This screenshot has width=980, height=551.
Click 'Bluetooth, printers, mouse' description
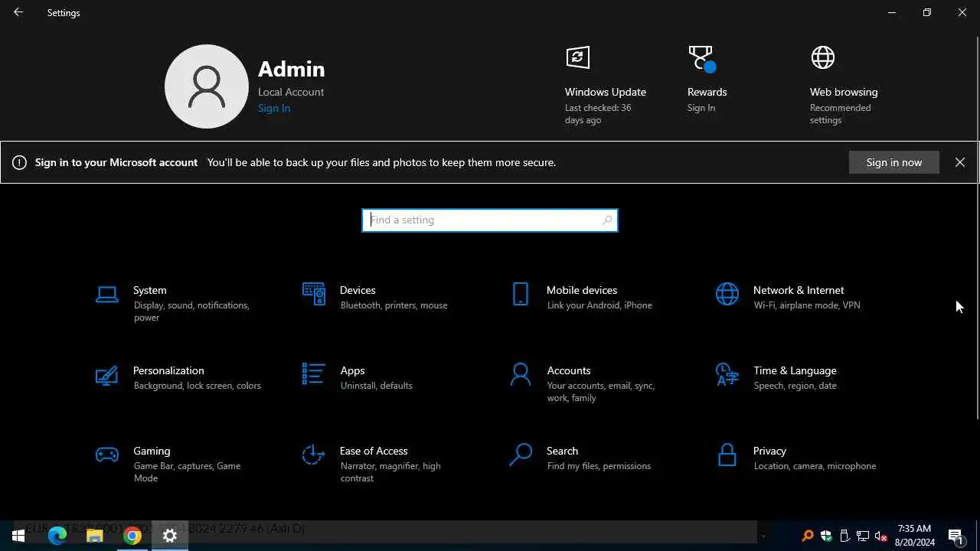pyautogui.click(x=394, y=305)
